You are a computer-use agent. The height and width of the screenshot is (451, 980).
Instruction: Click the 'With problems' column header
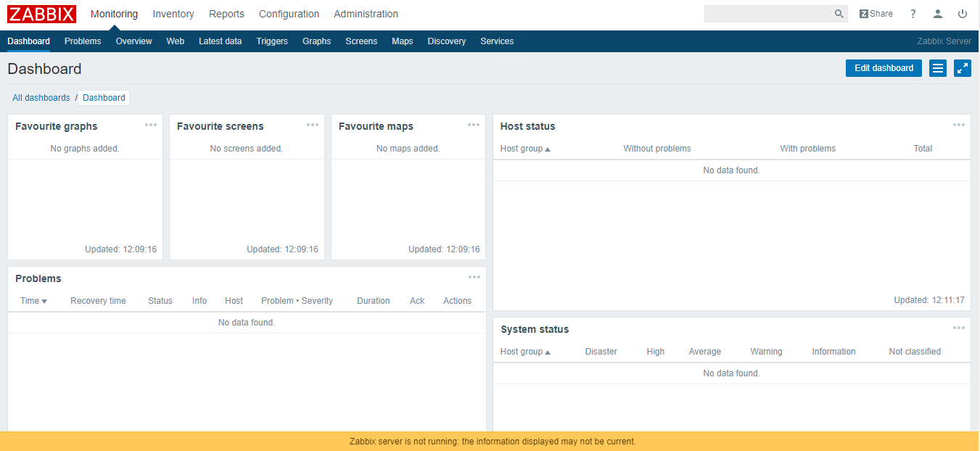point(808,149)
